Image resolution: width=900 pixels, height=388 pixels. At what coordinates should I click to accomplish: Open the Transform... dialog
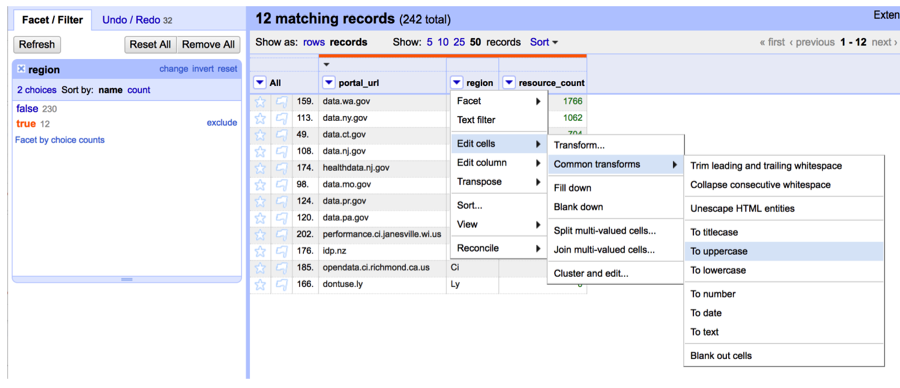(615, 146)
